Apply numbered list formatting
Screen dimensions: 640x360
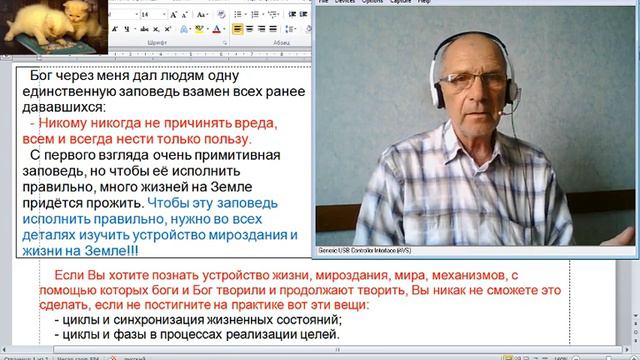click(x=255, y=15)
